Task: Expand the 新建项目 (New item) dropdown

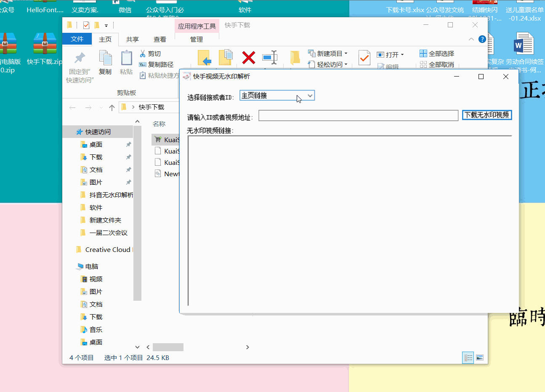Action: [x=346, y=54]
